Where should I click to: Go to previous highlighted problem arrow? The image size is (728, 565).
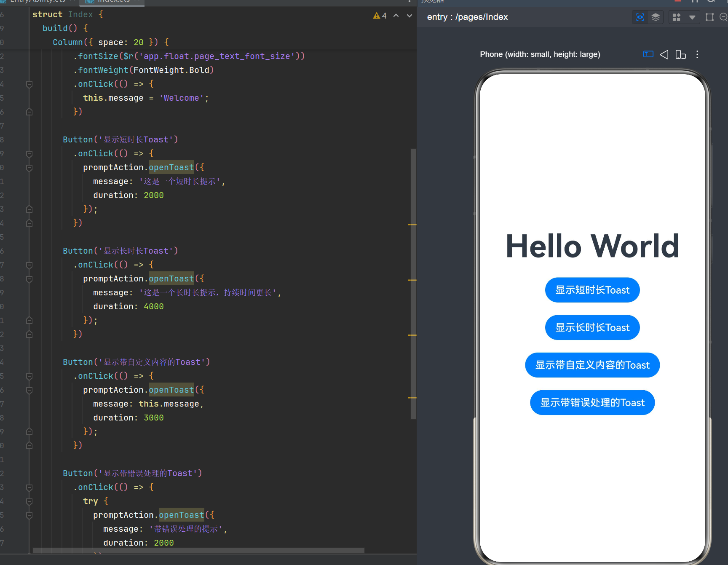point(396,16)
